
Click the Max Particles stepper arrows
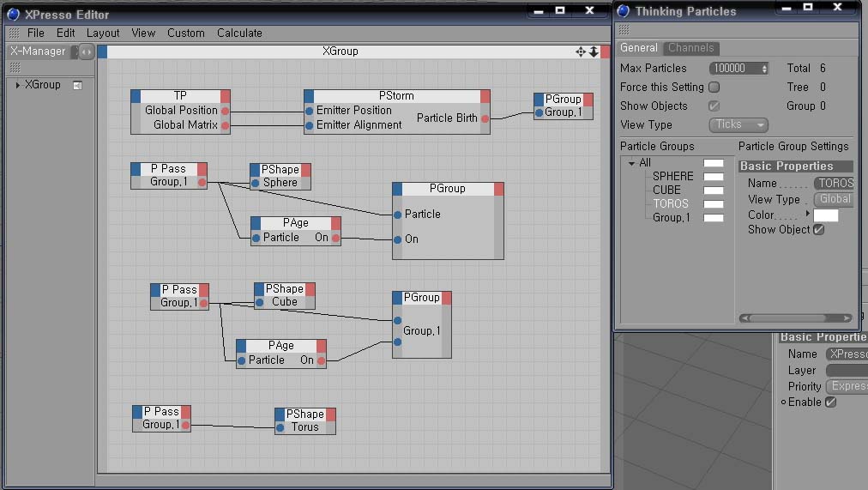pyautogui.click(x=764, y=69)
